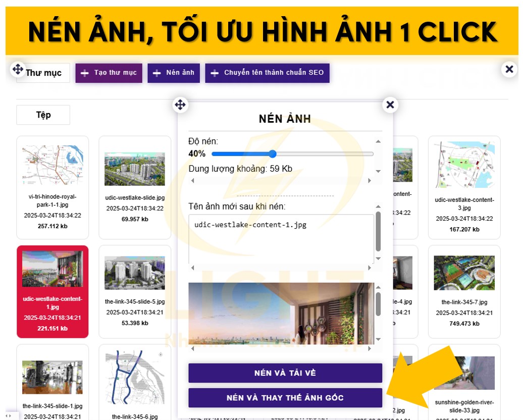Click the plus icon on Nén ảnh button

(x=157, y=73)
